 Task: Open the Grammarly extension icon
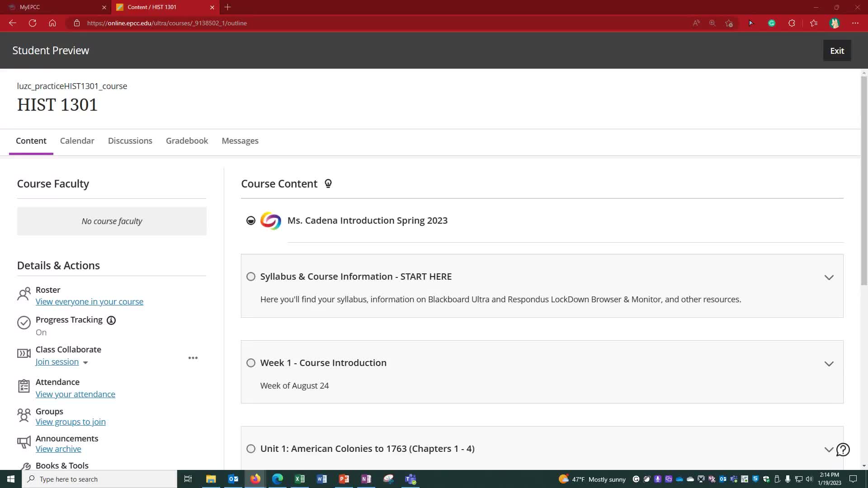point(772,23)
